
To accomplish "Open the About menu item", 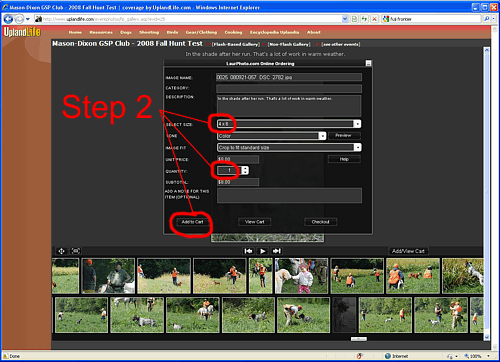I will (314, 32).
